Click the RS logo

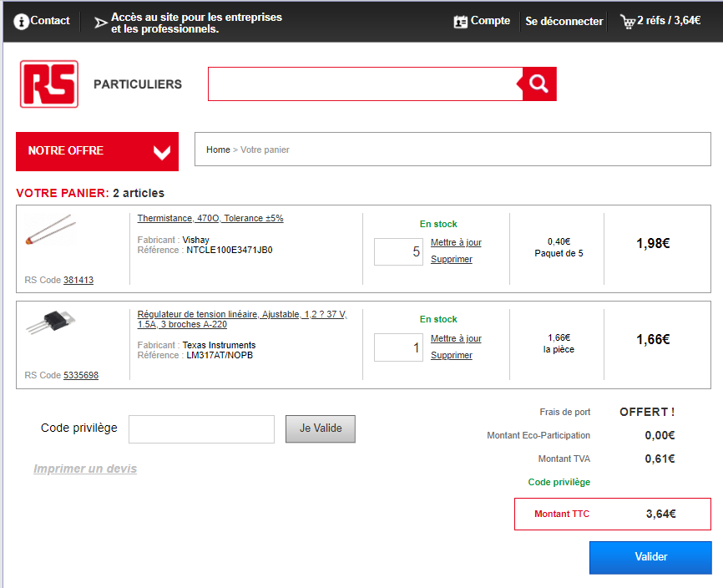click(x=49, y=84)
